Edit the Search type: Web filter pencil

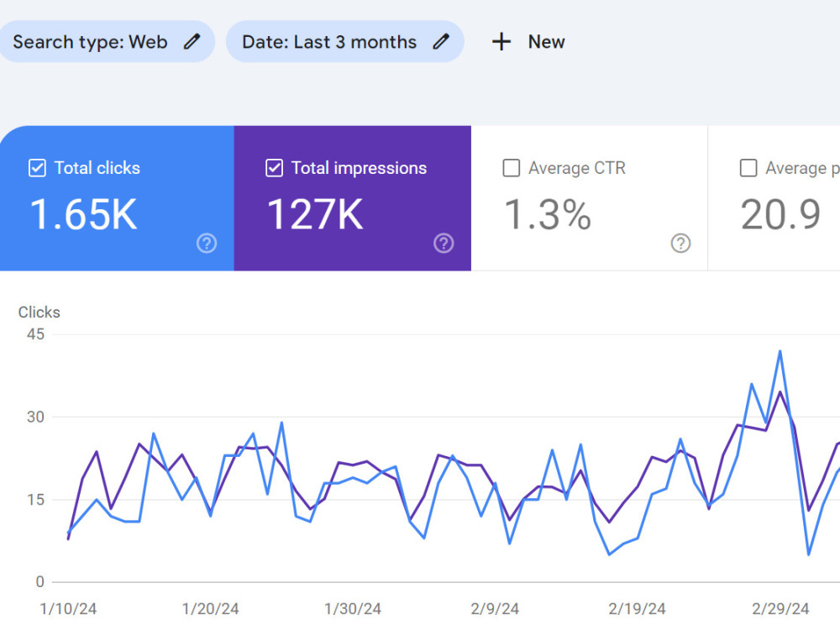(192, 42)
